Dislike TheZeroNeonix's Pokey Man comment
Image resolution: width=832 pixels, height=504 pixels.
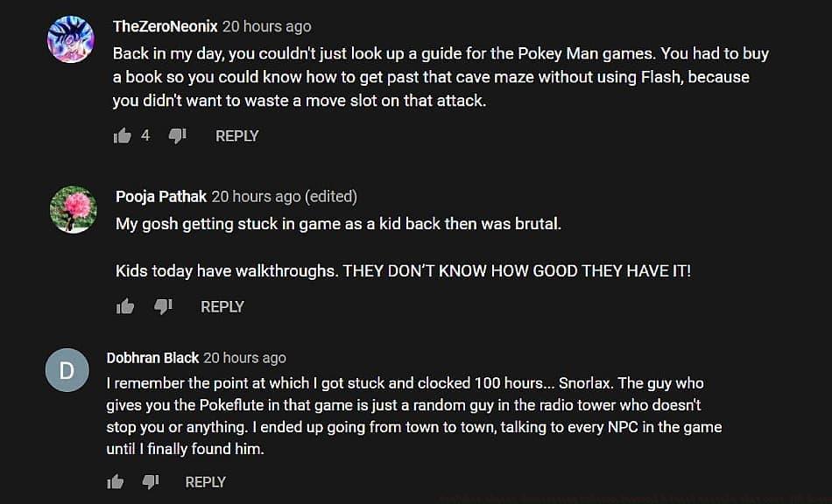(x=177, y=136)
